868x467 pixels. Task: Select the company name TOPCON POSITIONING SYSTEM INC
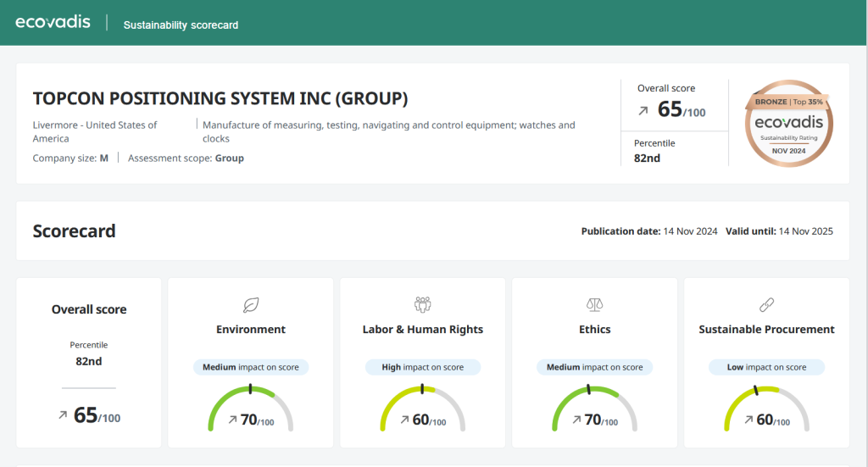(220, 98)
